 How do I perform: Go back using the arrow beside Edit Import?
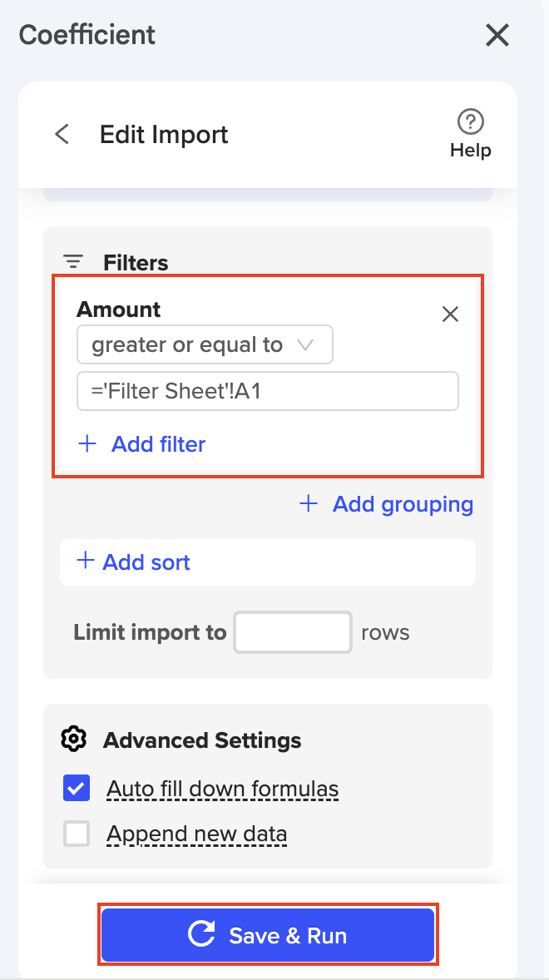(x=62, y=134)
